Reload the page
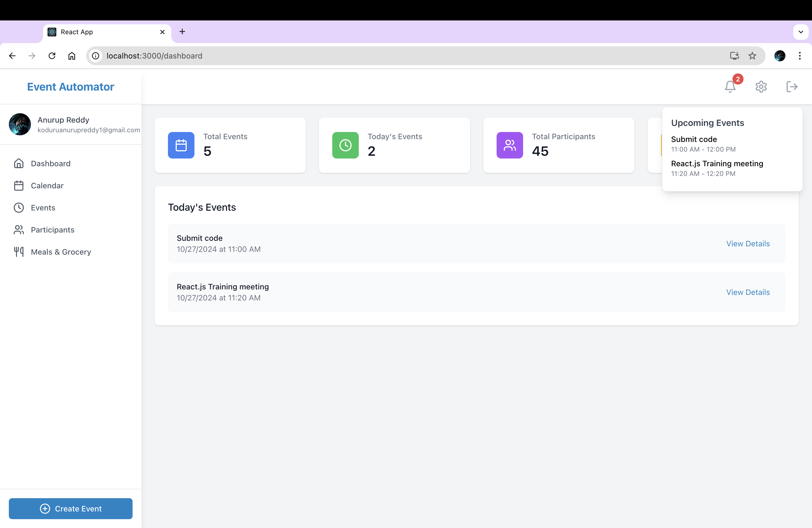 click(x=52, y=56)
